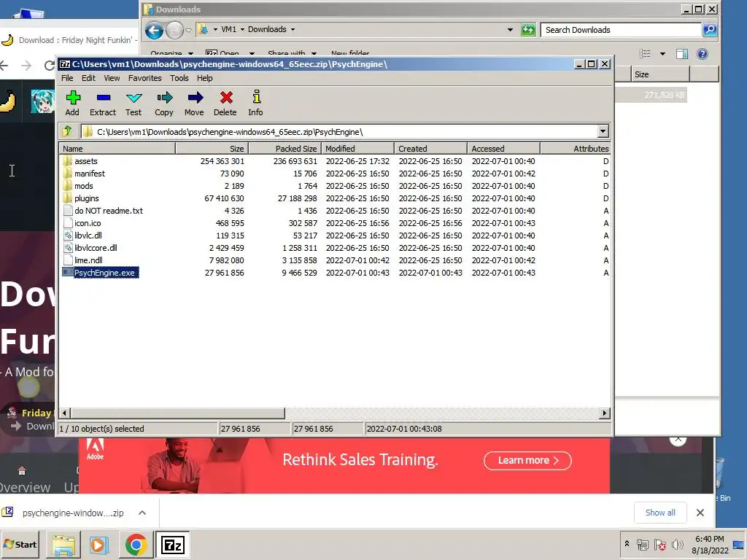The image size is (747, 560).
Task: Open the assets folder
Action: click(x=86, y=161)
